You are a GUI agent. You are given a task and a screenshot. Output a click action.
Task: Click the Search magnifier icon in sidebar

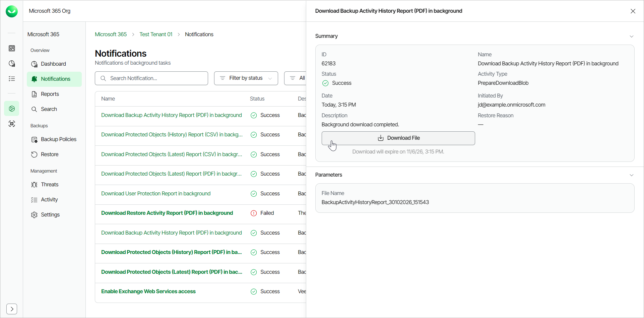tap(34, 109)
